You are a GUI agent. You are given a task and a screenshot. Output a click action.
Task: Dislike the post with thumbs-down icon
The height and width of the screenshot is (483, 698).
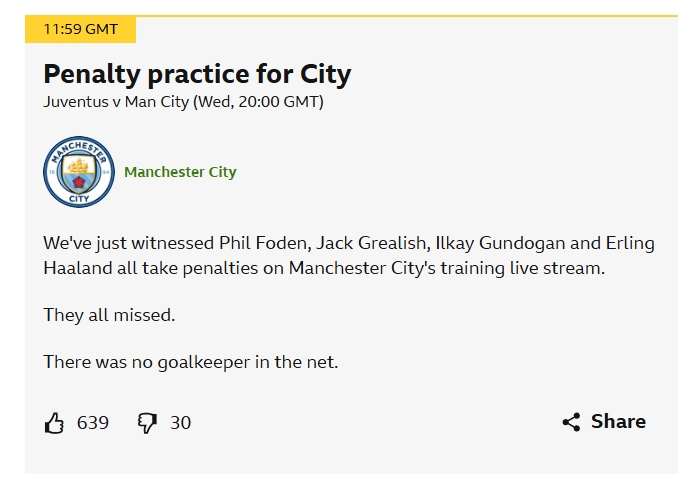coord(147,423)
